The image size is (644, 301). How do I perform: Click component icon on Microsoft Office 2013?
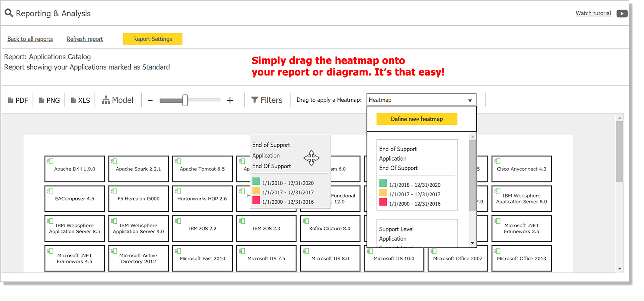[497, 251]
